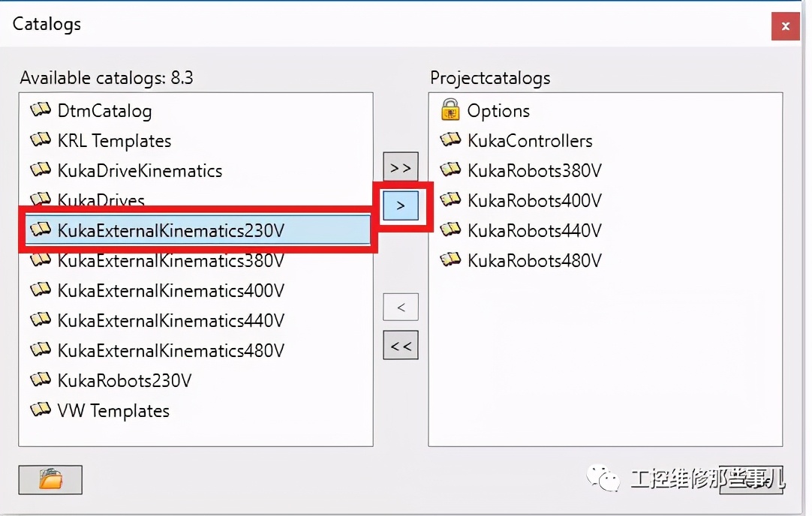Viewport: 812px width, 516px height.
Task: Click the VW Templates book icon
Action: click(41, 410)
